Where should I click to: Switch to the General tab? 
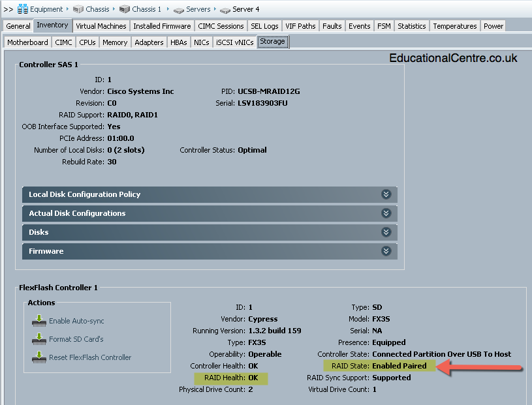coord(18,26)
